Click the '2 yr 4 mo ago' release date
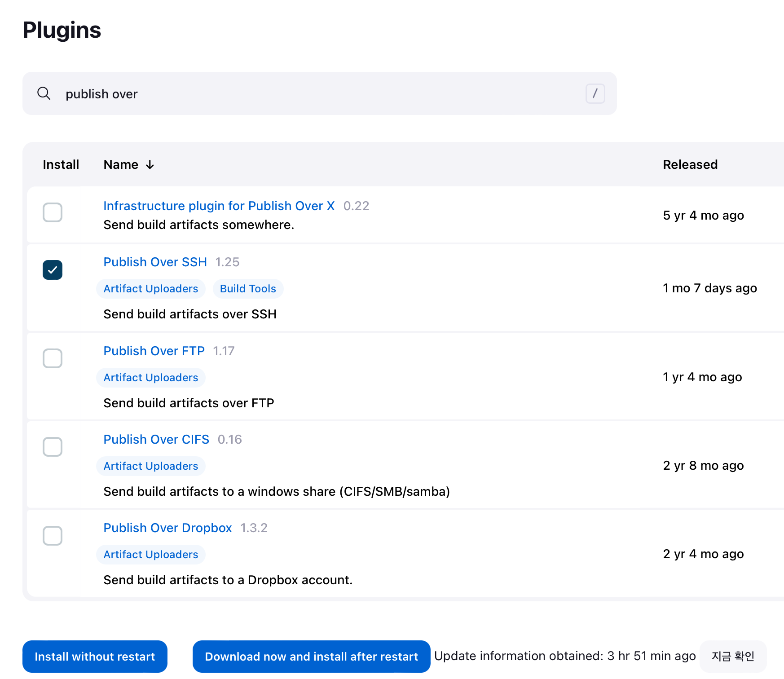Image resolution: width=784 pixels, height=679 pixels. pyautogui.click(x=704, y=554)
